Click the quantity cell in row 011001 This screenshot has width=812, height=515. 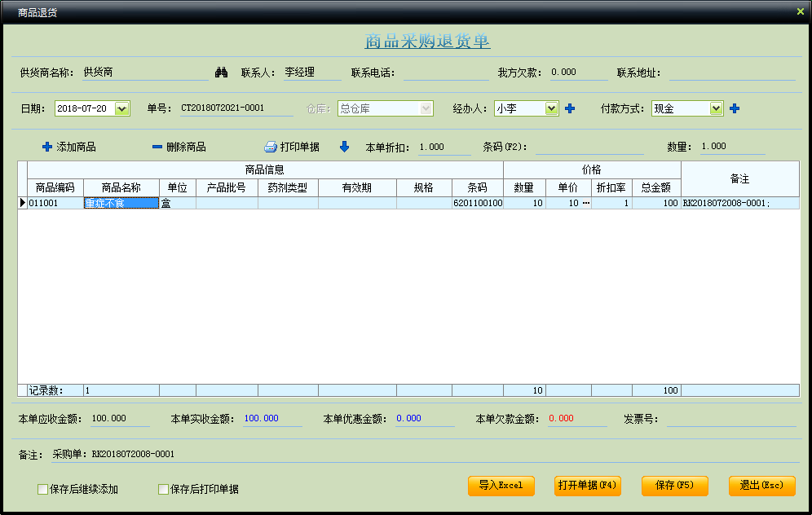coord(524,203)
